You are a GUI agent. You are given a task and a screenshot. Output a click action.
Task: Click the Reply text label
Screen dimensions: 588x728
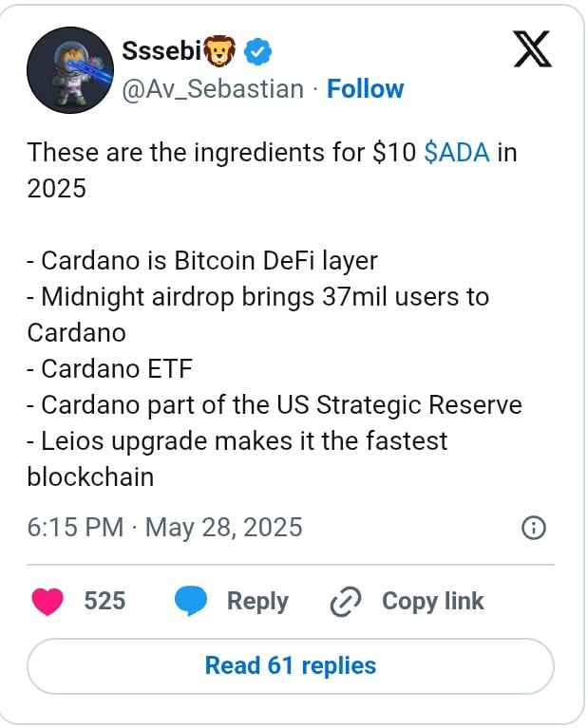coord(257,601)
